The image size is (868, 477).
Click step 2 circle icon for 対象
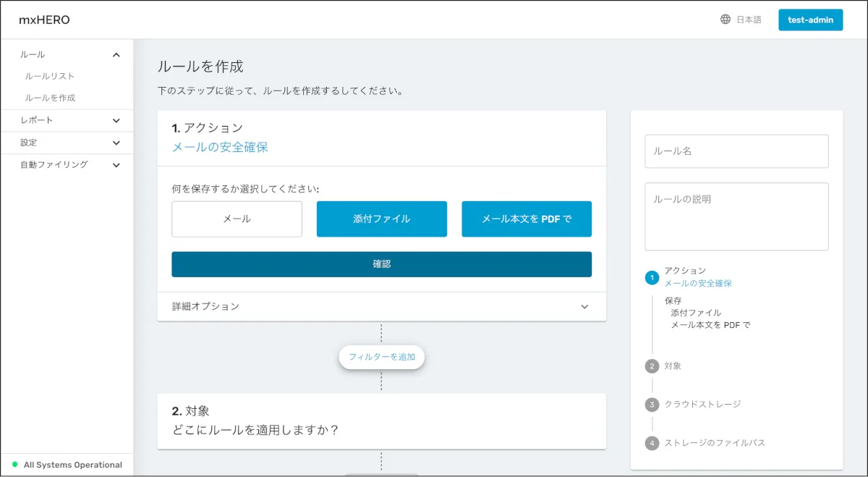(652, 366)
